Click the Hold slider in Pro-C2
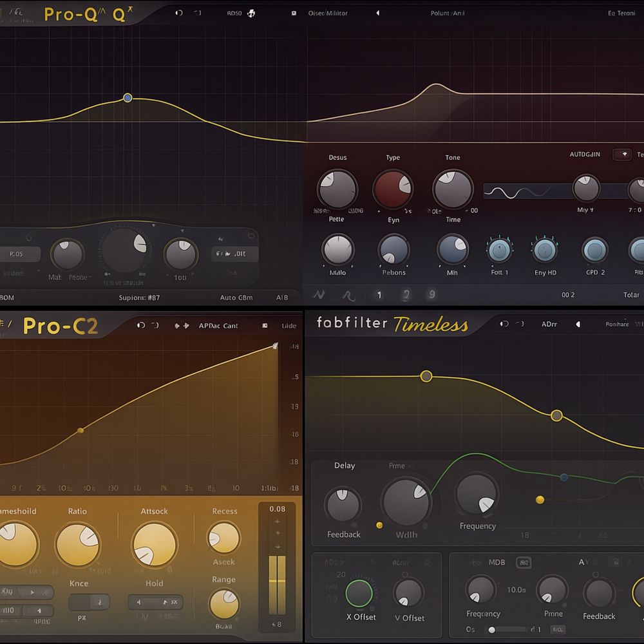Image resolution: width=644 pixels, height=644 pixels. pos(155,602)
